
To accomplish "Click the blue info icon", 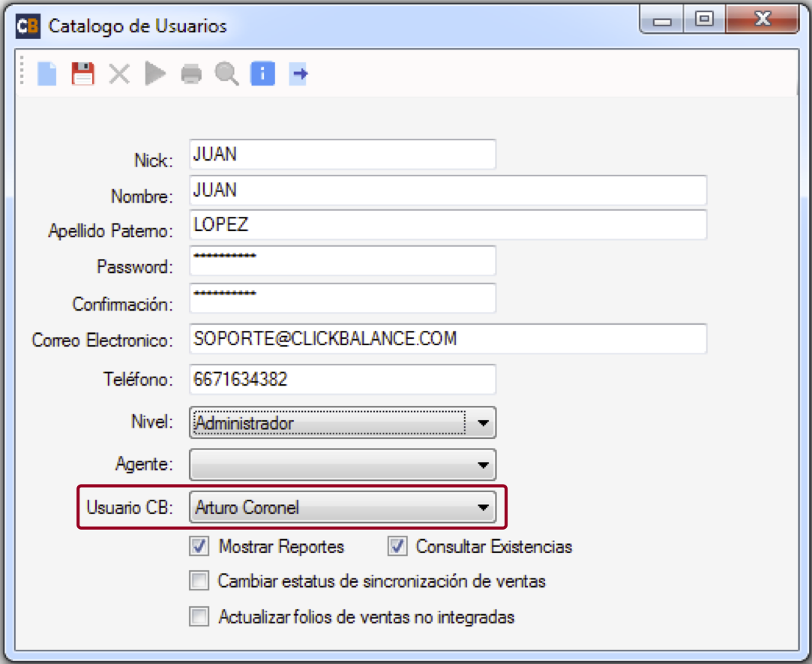I will point(262,74).
